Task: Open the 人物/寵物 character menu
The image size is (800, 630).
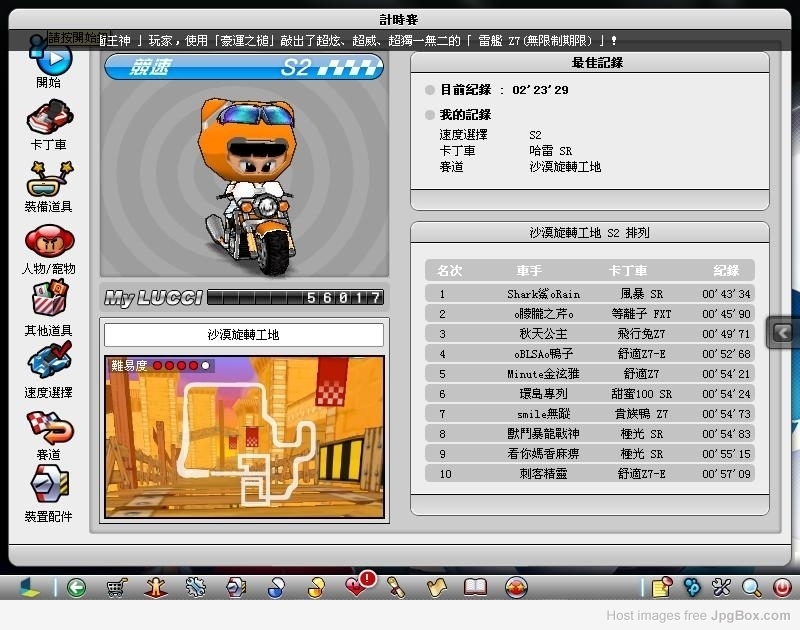Action: click(48, 243)
